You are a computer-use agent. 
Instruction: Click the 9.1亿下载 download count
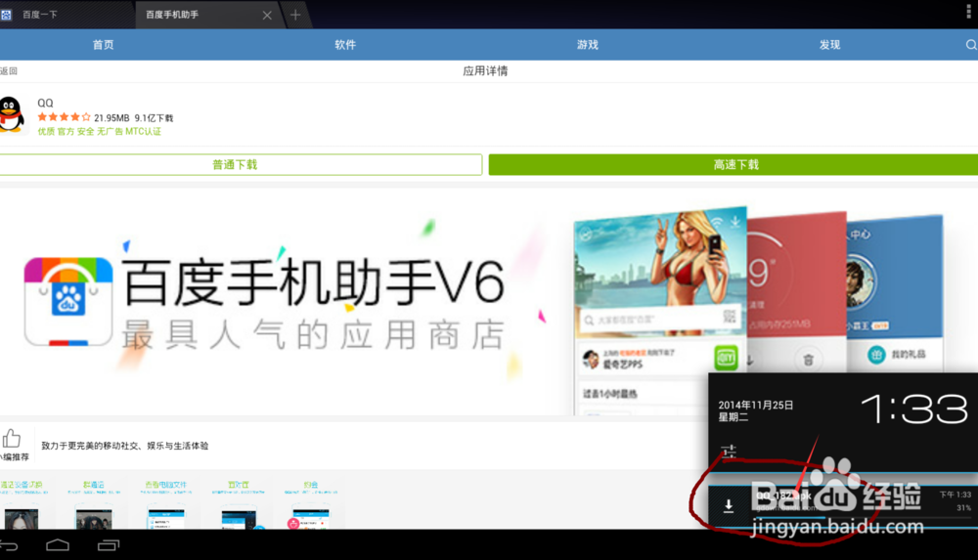(155, 118)
